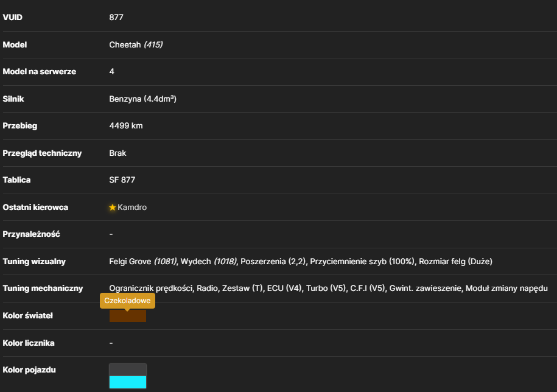Click the Tuning mechaniczny row label
The width and height of the screenshot is (557, 392).
coord(43,289)
